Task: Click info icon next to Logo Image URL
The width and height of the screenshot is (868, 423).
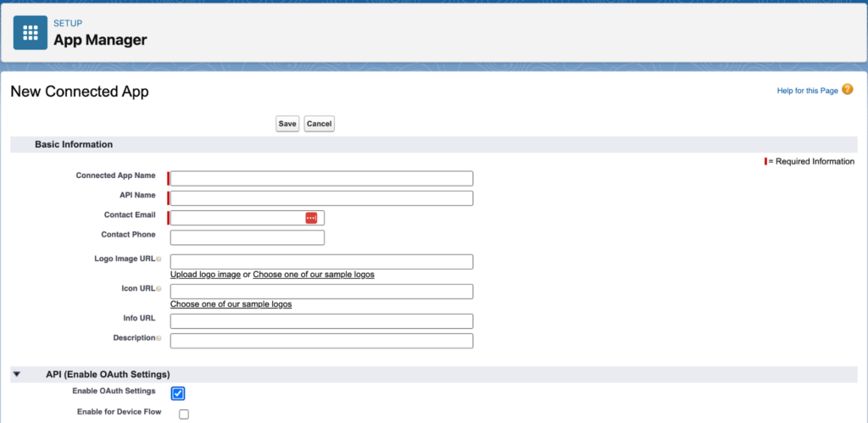Action: click(x=159, y=259)
